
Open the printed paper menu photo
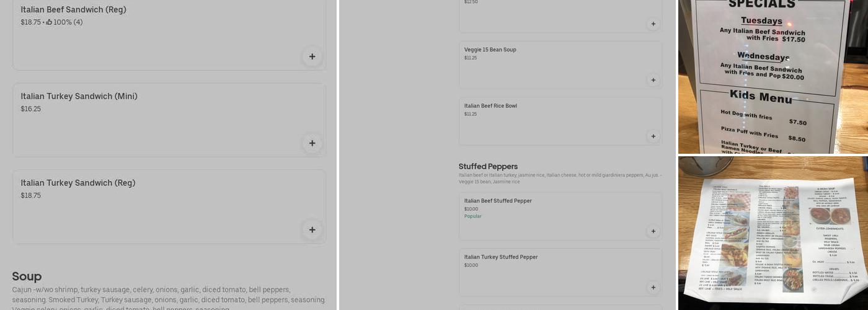pyautogui.click(x=773, y=233)
